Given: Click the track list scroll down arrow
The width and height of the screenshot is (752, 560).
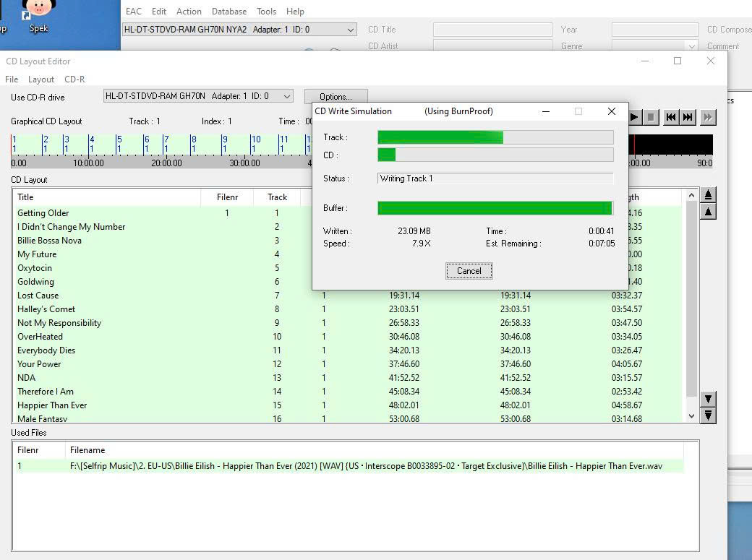Looking at the screenshot, I should pyautogui.click(x=691, y=415).
